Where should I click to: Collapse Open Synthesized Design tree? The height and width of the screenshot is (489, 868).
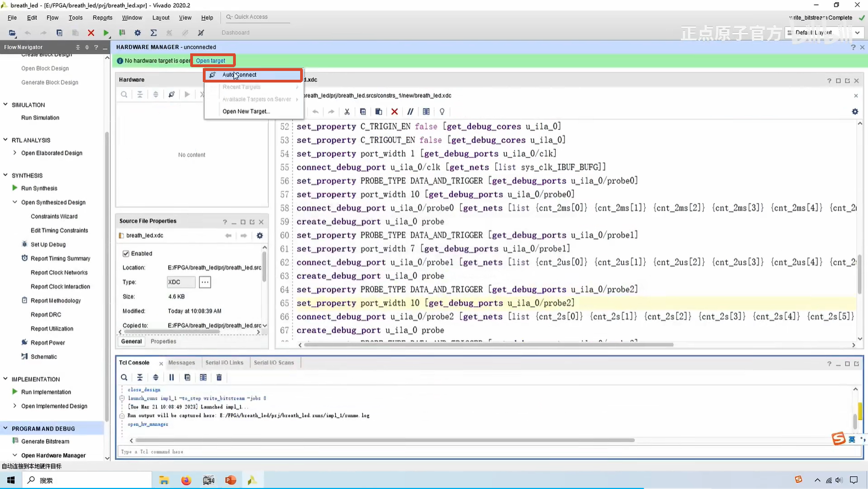(15, 202)
